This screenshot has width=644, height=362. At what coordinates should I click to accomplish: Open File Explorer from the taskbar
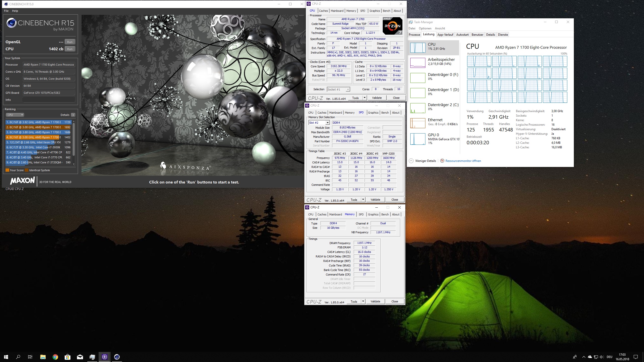[x=43, y=357]
